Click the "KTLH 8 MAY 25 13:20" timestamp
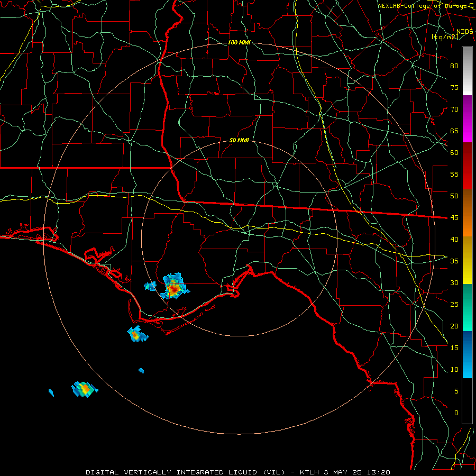 pyautogui.click(x=345, y=472)
